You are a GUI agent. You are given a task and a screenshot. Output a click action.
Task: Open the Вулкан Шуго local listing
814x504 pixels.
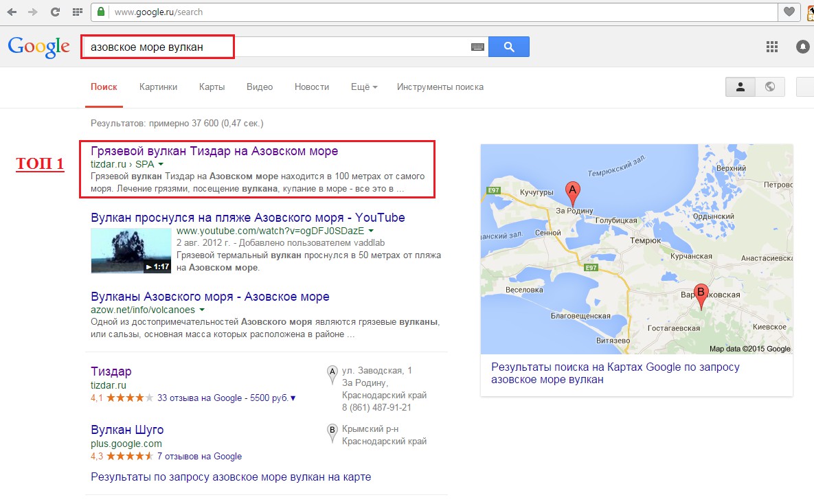tap(127, 430)
